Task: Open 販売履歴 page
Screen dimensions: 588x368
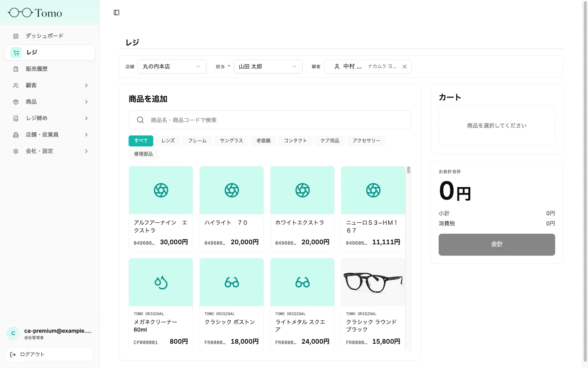Action: (50, 69)
